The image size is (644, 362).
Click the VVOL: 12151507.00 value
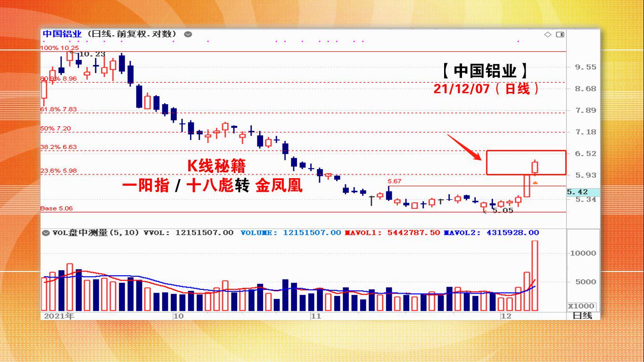coord(189,233)
